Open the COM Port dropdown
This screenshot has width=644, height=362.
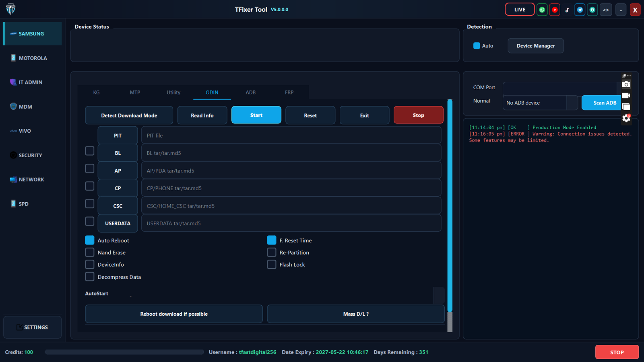[562, 88]
